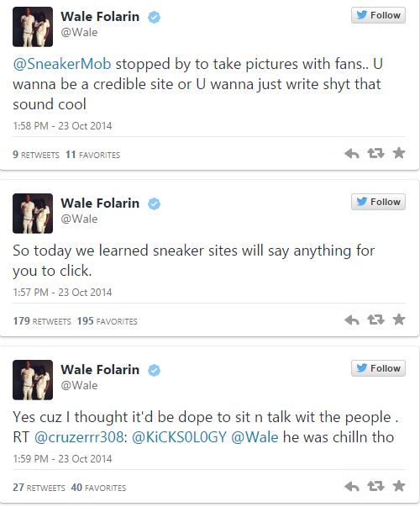Screen dimensions: 420x507
Task: Follow Wale from the first tweet
Action: point(378,15)
